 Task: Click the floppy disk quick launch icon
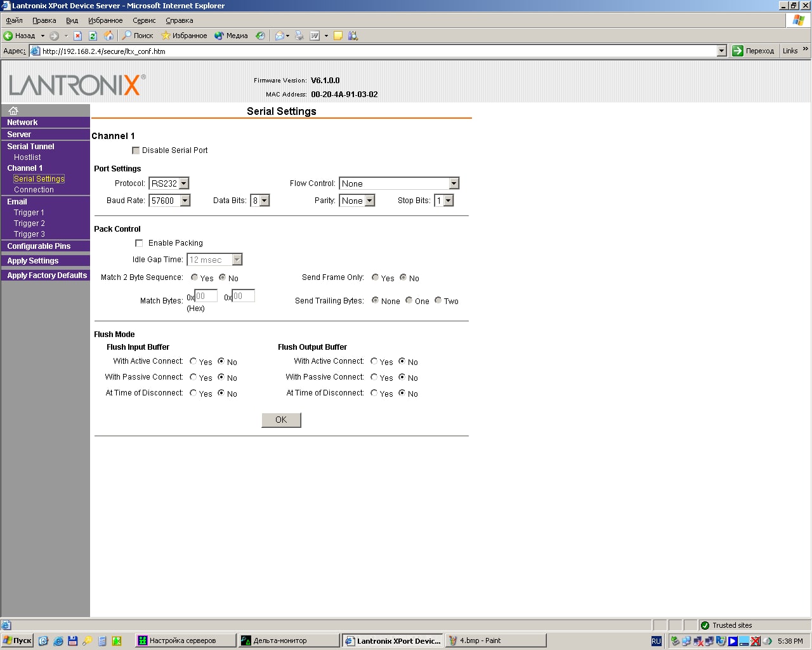(x=73, y=641)
